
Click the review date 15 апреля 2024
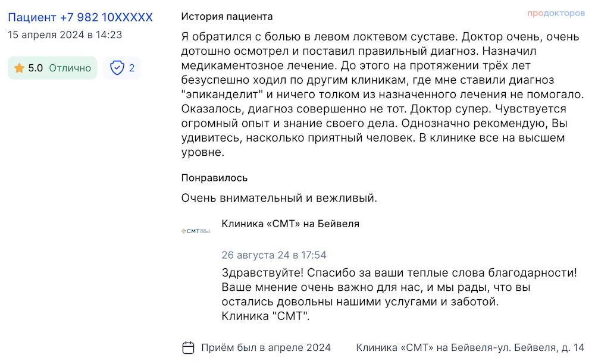46,35
